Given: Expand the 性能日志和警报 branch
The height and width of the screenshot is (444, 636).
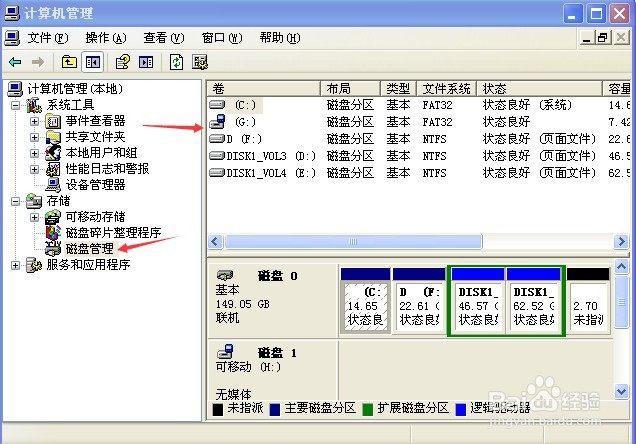Looking at the screenshot, I should click(x=34, y=169).
